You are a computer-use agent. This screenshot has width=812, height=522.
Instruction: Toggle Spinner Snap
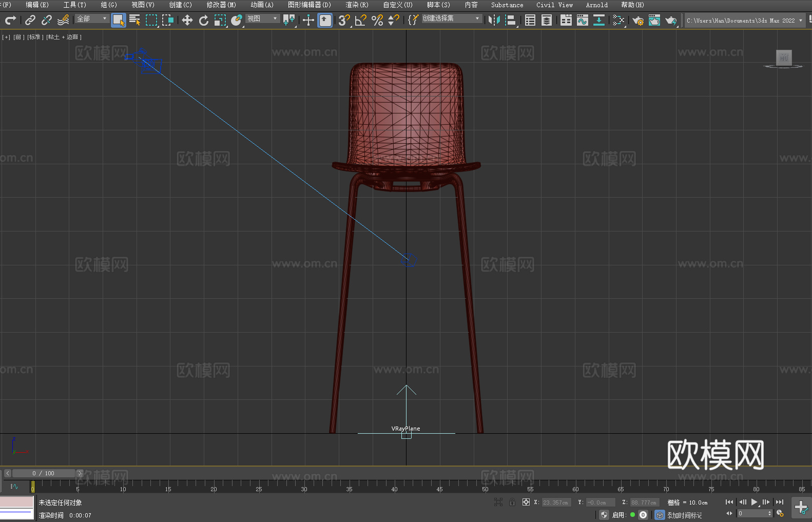click(394, 20)
